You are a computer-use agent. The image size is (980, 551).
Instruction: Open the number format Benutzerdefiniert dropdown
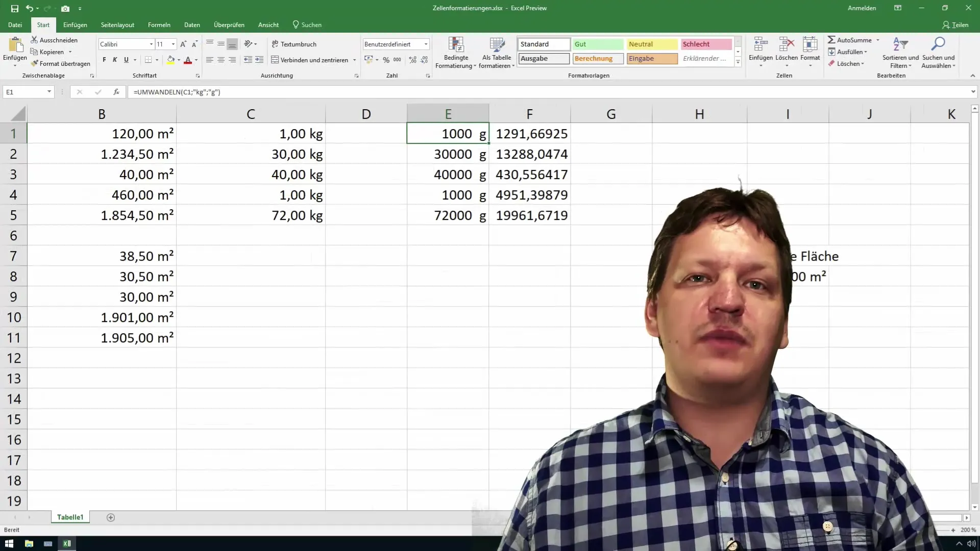click(426, 44)
